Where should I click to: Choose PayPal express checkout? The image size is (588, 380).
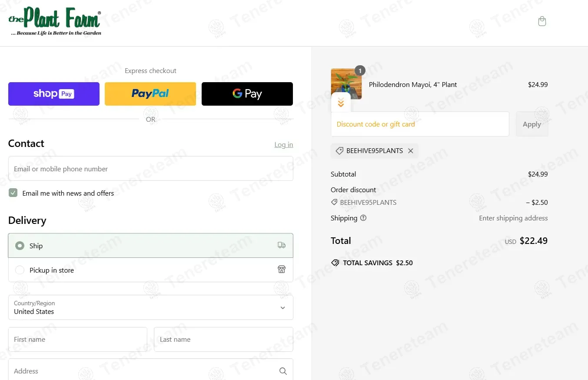tap(150, 94)
